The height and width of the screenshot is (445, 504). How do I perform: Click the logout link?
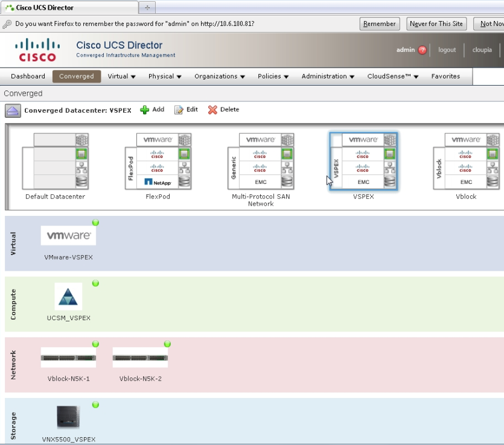pos(447,50)
